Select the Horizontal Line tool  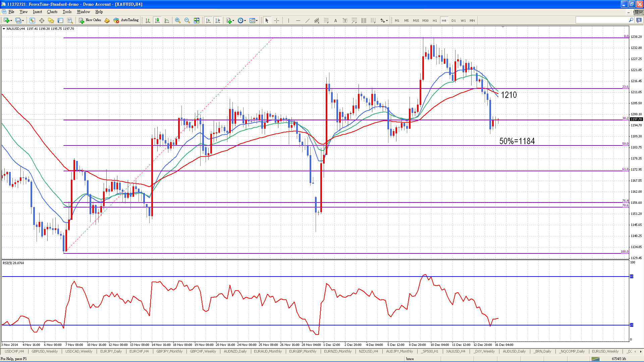click(x=298, y=20)
